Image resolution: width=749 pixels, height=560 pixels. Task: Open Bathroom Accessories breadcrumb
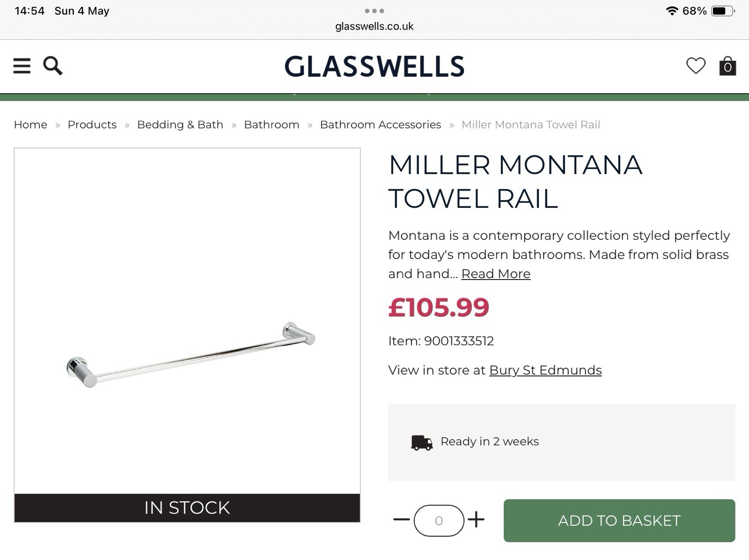[381, 125]
